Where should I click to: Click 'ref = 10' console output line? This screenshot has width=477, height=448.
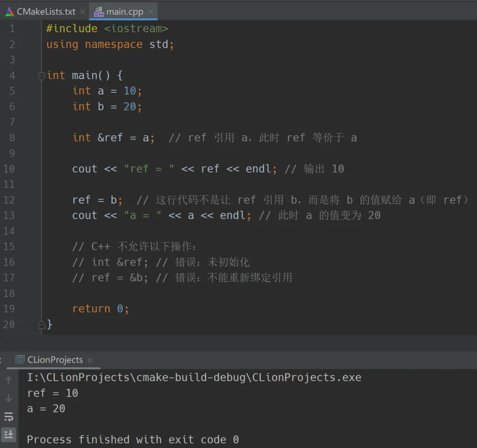53,393
